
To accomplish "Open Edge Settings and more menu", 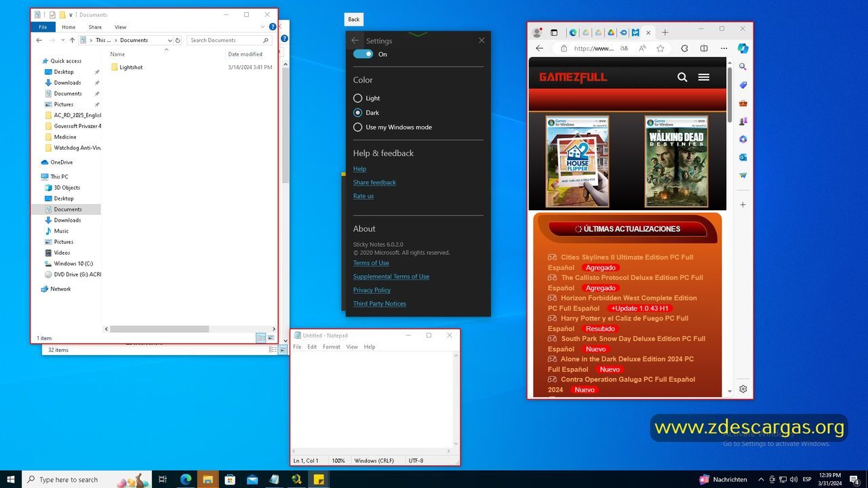I will (724, 48).
